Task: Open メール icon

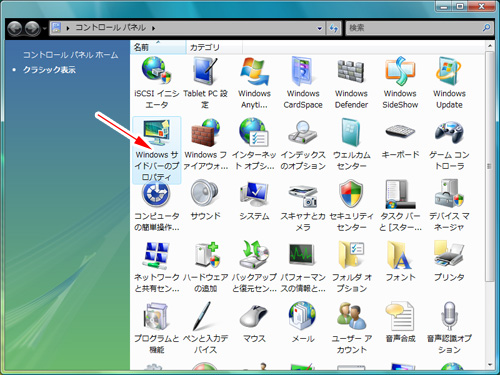Action: (303, 316)
